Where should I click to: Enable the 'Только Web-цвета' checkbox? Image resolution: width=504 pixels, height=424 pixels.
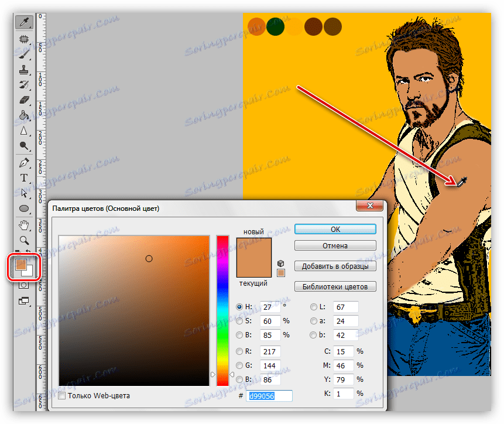click(x=63, y=396)
